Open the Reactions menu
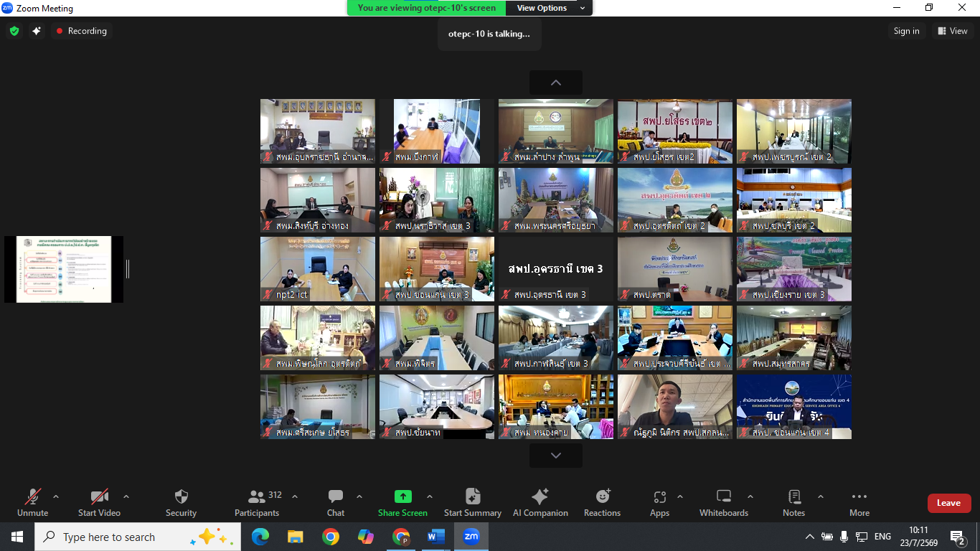The height and width of the screenshot is (551, 980). (x=602, y=502)
